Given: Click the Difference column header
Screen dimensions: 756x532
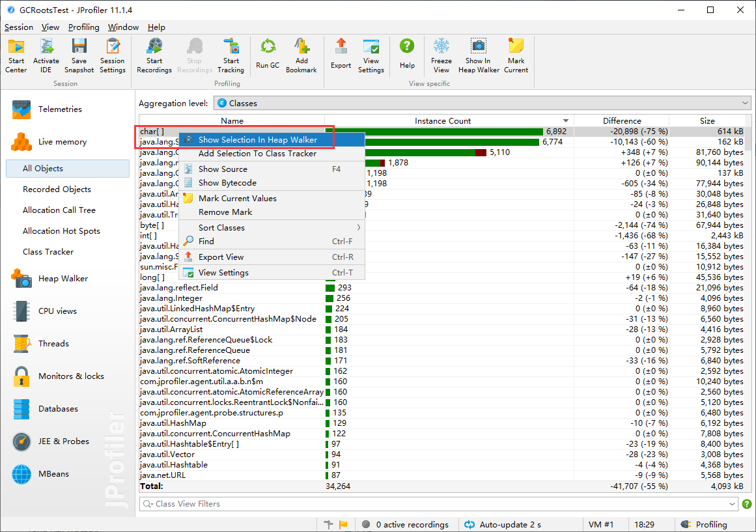Looking at the screenshot, I should click(x=621, y=120).
